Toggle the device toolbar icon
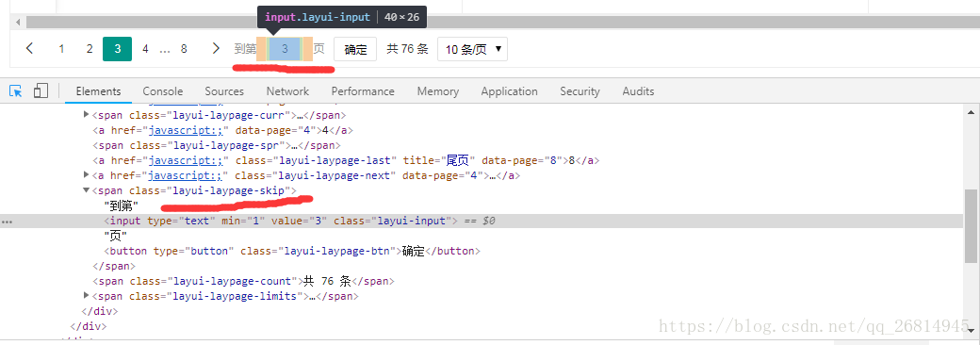The width and height of the screenshot is (980, 345). pos(41,91)
